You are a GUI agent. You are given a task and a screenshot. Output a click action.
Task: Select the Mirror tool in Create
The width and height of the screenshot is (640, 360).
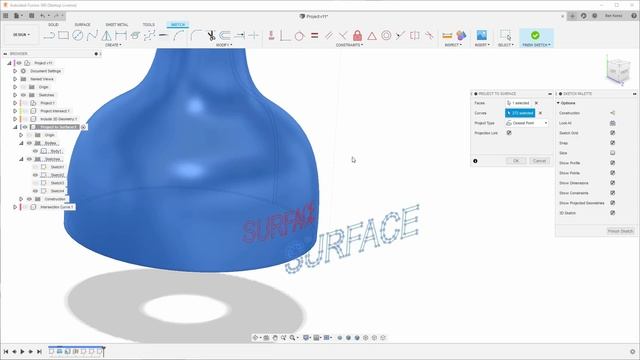[107, 36]
